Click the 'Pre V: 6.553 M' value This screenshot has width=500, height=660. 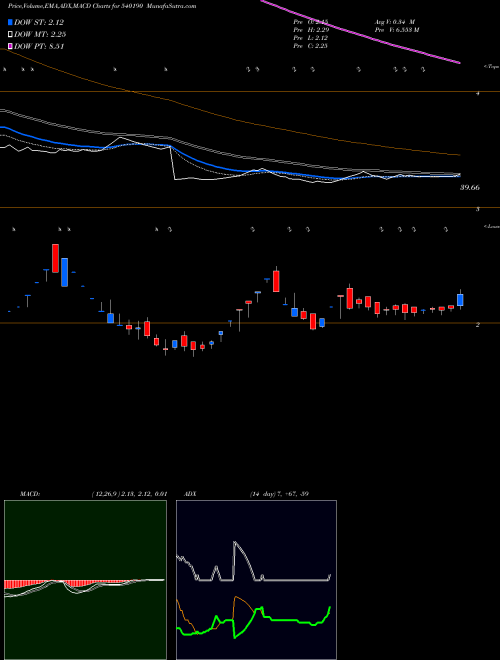point(396,30)
